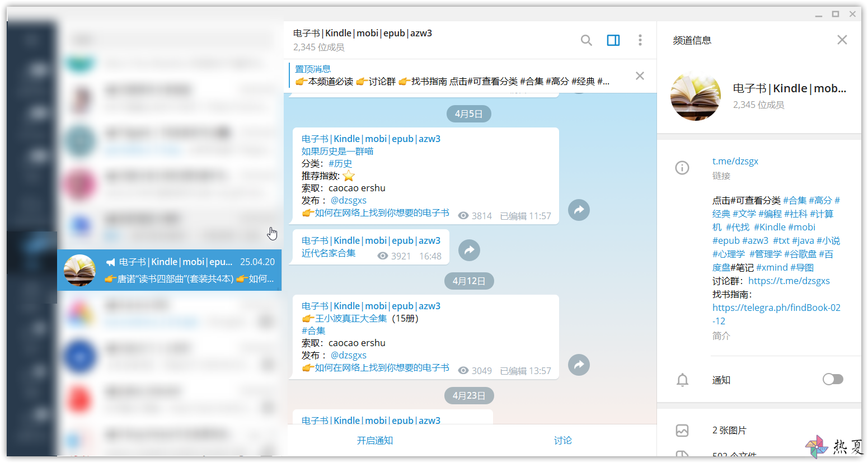Select the 电子书|Kindle chat in the chat list
This screenshot has width=868, height=463.
point(169,270)
